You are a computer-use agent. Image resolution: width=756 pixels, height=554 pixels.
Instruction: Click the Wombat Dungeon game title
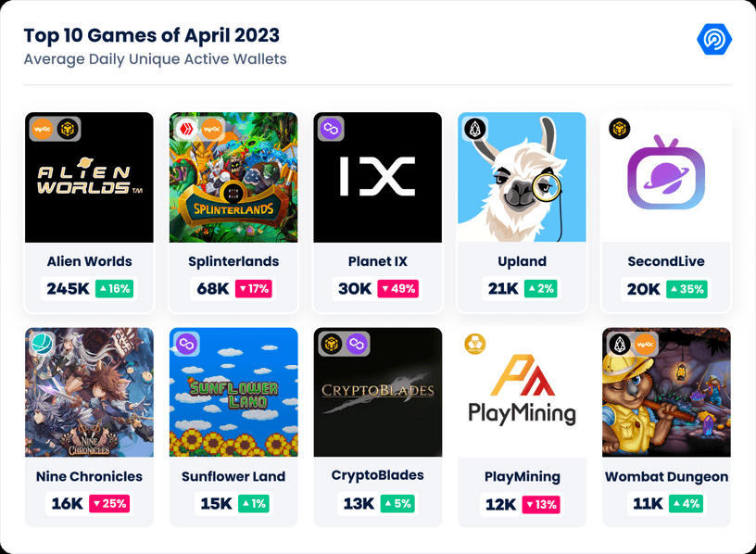666,476
